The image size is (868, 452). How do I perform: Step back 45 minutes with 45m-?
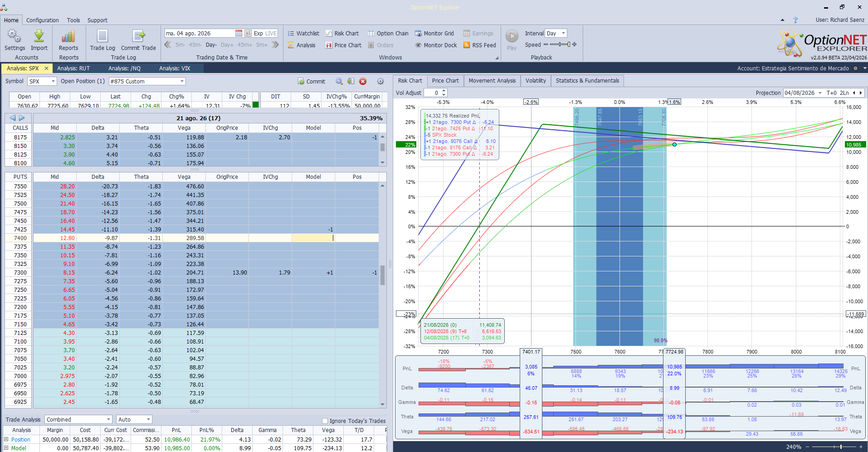pos(195,45)
